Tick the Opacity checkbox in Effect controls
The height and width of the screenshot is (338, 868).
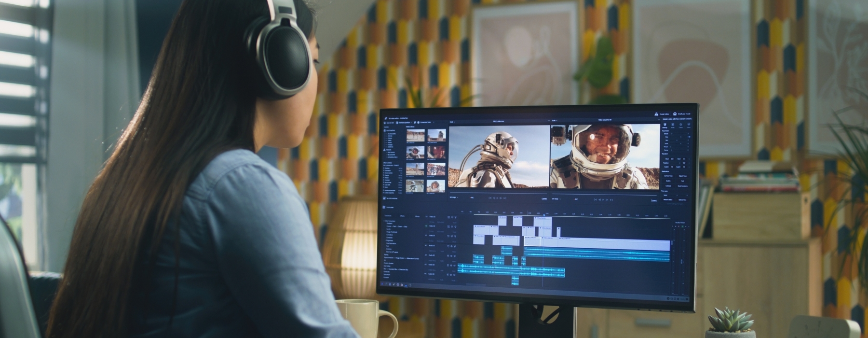(x=384, y=175)
